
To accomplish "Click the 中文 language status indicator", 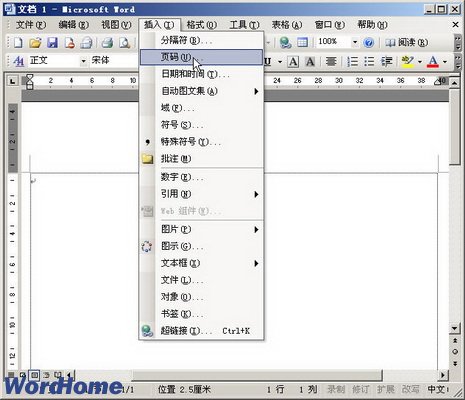I will pyautogui.click(x=437, y=389).
